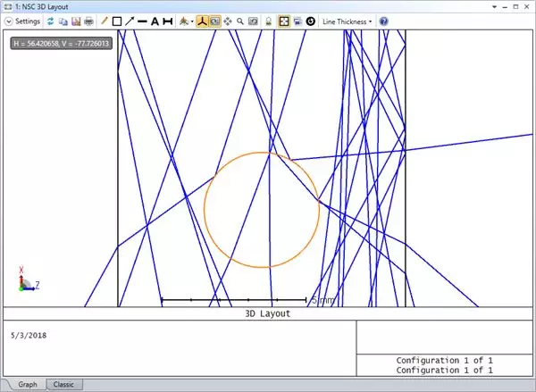
Task: Expand the Settings chevron
Action: coord(8,21)
